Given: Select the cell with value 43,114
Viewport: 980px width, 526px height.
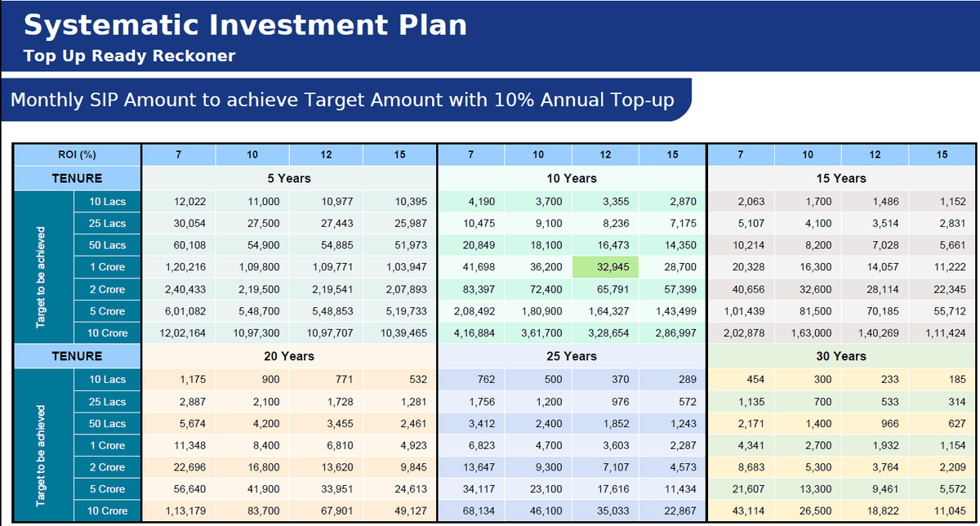Looking at the screenshot, I should (x=741, y=510).
